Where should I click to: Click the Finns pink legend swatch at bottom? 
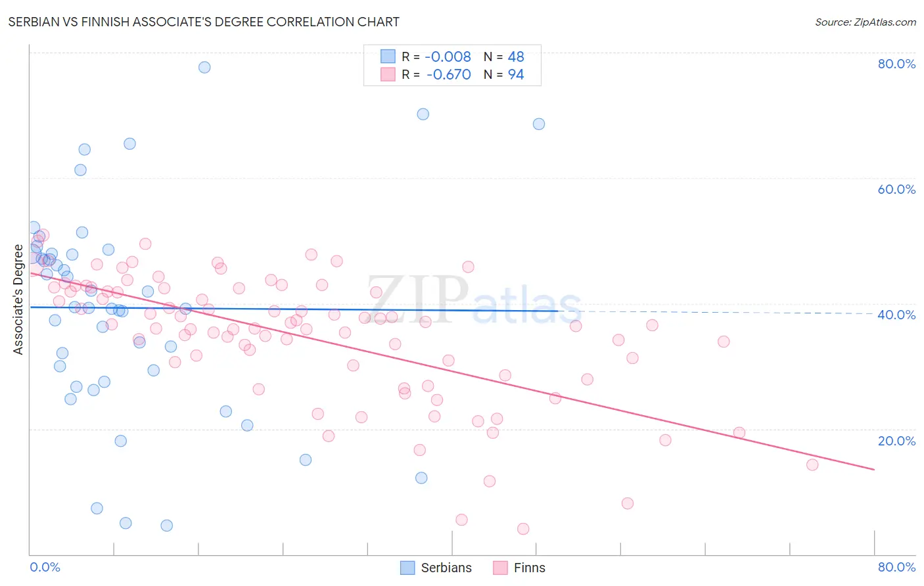501,568
